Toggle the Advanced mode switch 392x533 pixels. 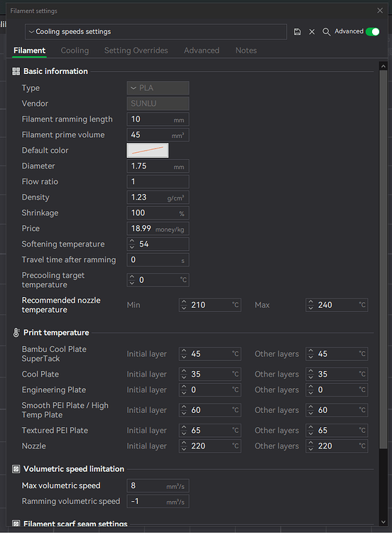373,31
